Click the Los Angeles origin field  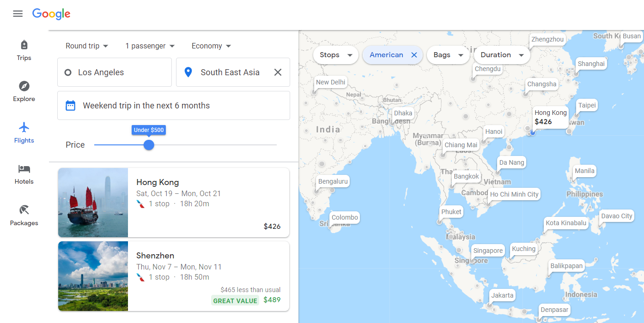[x=115, y=72]
